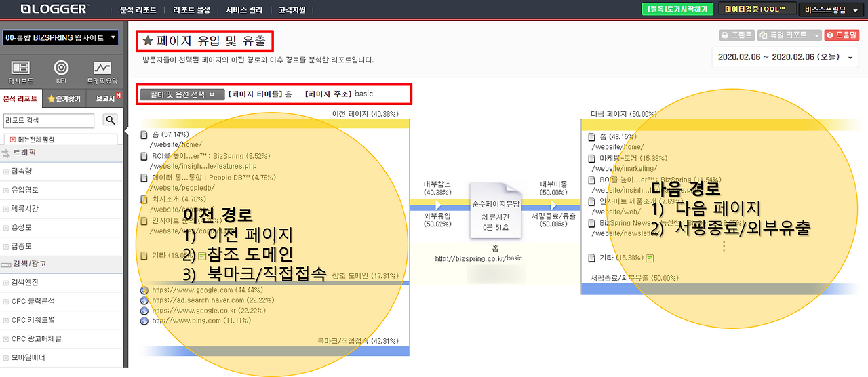The width and height of the screenshot is (868, 377).
Task: Expand the 필터 및 옵션 선택 panel
Action: 181,94
